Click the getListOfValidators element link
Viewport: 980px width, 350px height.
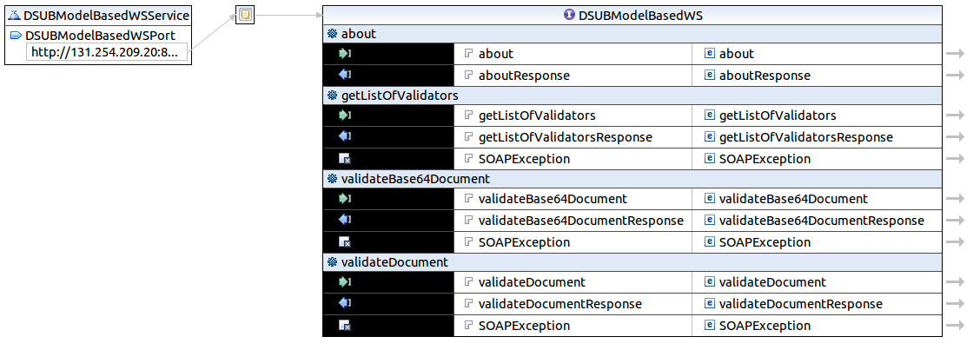(778, 116)
